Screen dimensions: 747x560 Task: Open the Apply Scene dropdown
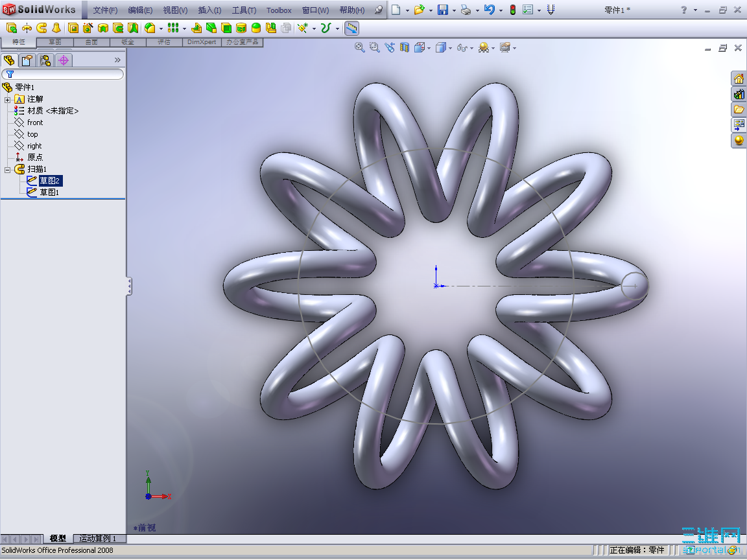tap(486, 47)
